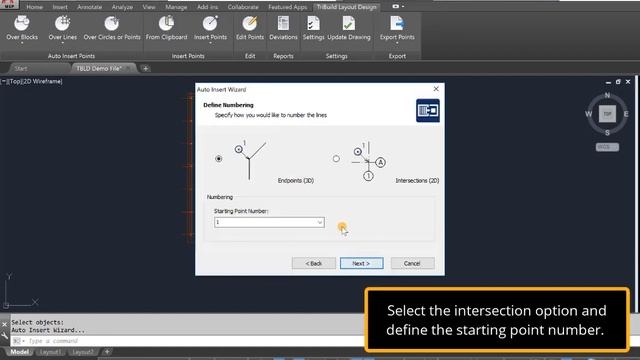Screen dimensions: 640x360
Task: Switch to the TBLD Demo File tab
Action: tap(98, 68)
